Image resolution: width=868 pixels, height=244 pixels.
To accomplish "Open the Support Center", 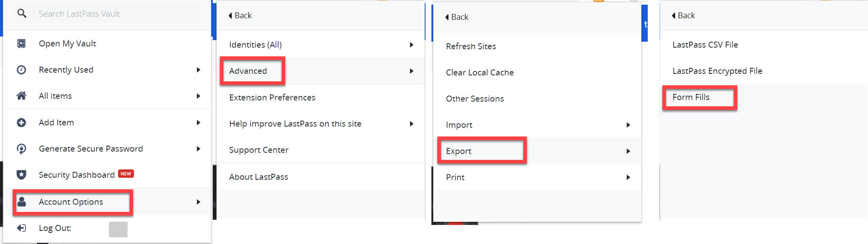I will coord(320,150).
